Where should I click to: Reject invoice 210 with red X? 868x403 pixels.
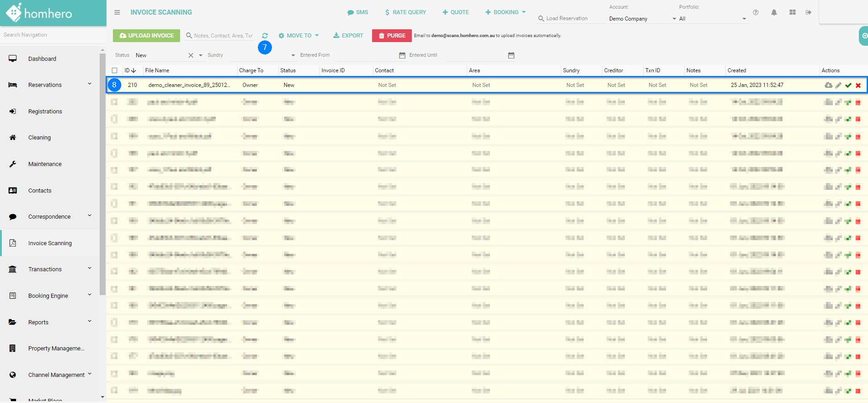click(858, 85)
